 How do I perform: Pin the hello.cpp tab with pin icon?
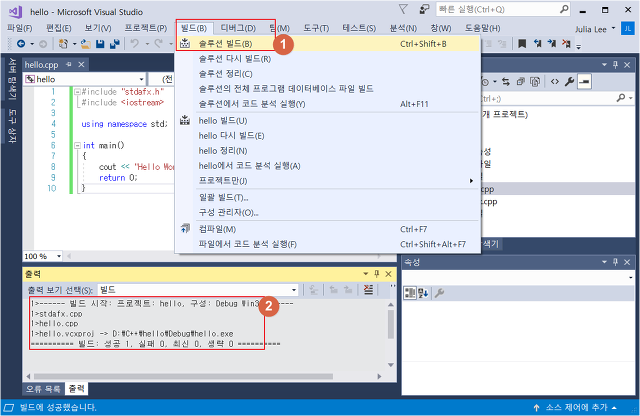(69, 65)
